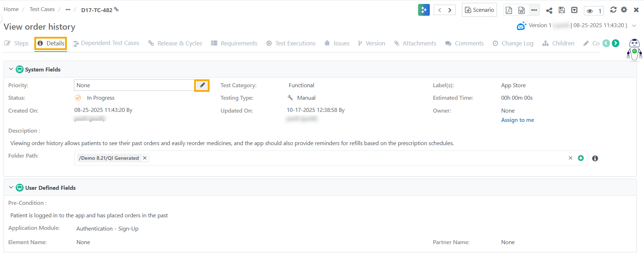Expand the breadcrumb ellipsis
The width and height of the screenshot is (644, 267).
(68, 10)
